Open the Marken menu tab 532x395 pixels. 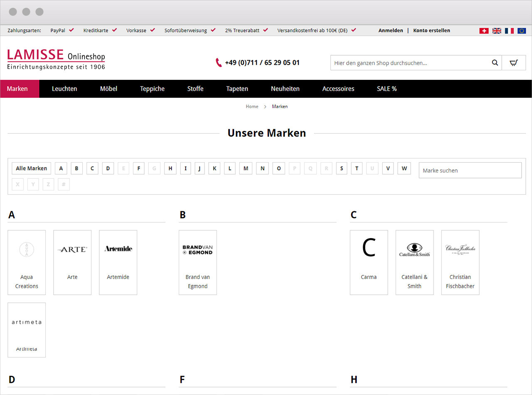click(20, 89)
